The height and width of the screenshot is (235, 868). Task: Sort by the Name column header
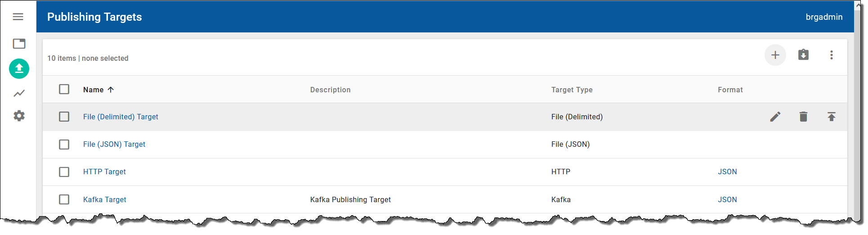click(x=94, y=90)
